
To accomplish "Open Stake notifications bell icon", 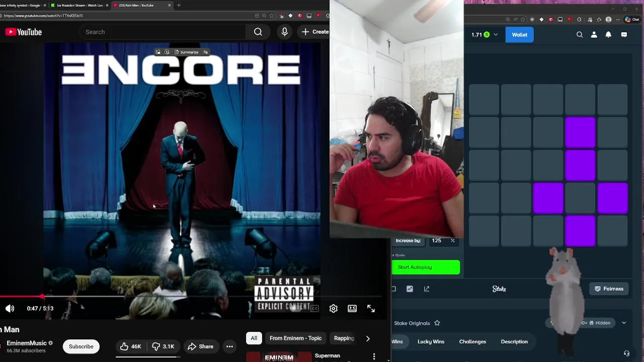I will [608, 35].
